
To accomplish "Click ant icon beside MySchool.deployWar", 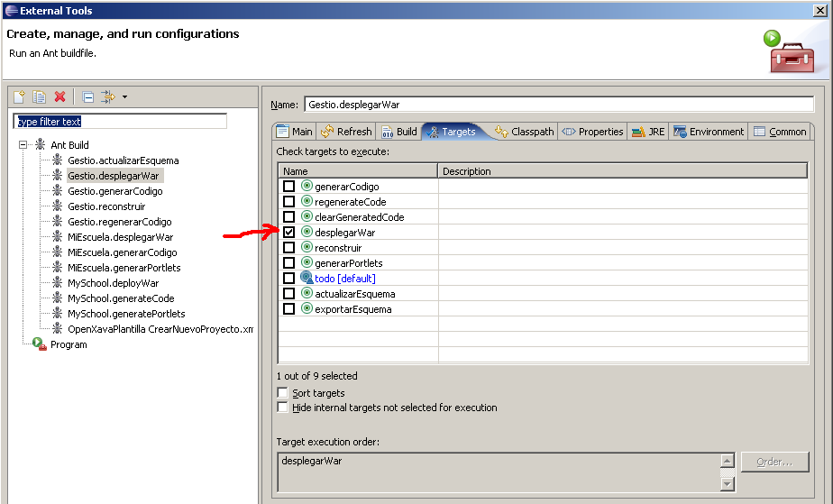I will pyautogui.click(x=57, y=283).
